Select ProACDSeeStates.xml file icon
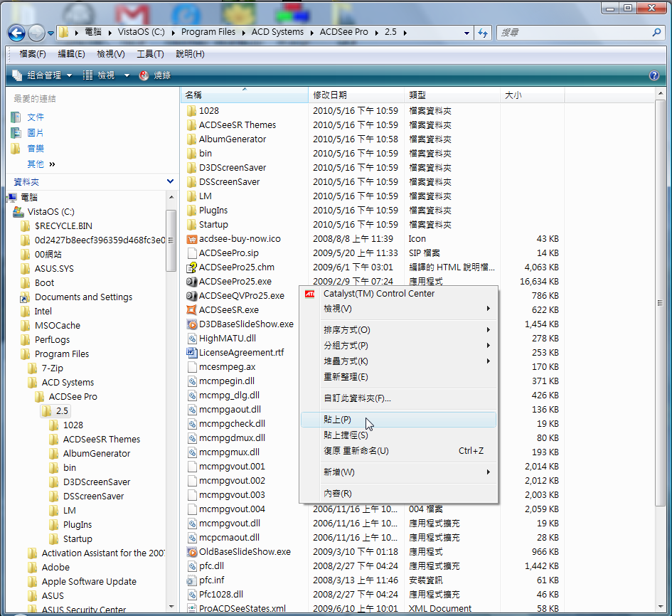Image resolution: width=672 pixels, height=616 pixels. click(191, 609)
